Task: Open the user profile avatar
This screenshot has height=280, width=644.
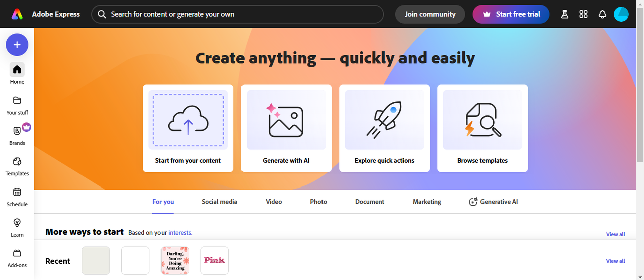Action: pos(621,14)
